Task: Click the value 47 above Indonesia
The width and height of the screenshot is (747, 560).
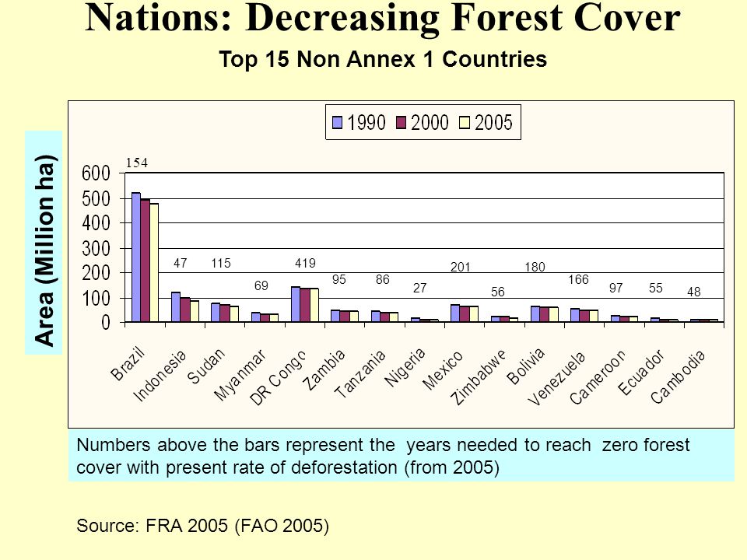Action: (180, 264)
